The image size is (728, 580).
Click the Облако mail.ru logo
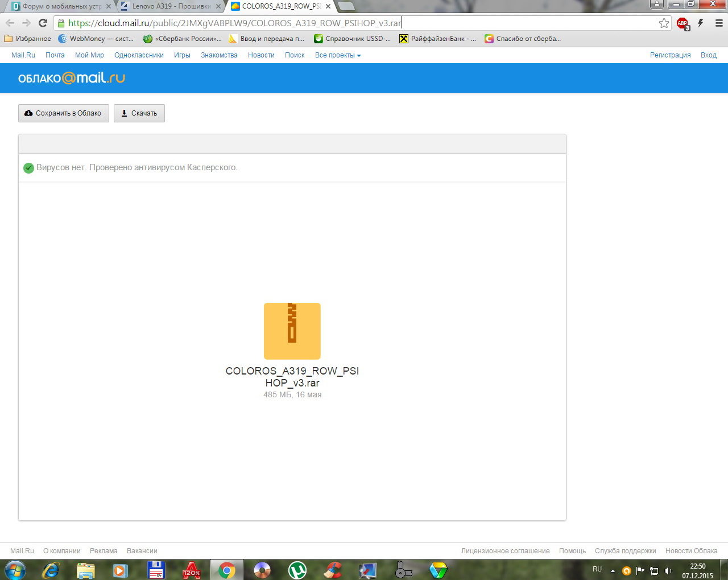(72, 78)
